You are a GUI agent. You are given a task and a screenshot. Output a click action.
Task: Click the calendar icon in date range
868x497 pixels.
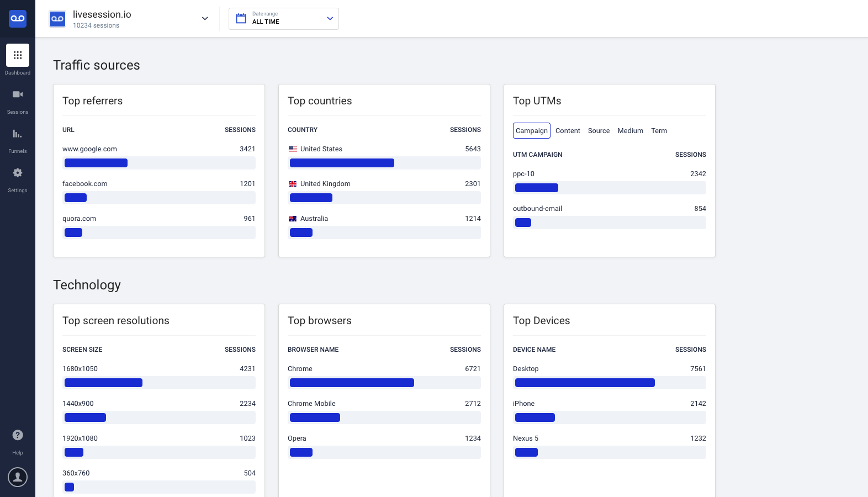pos(241,18)
